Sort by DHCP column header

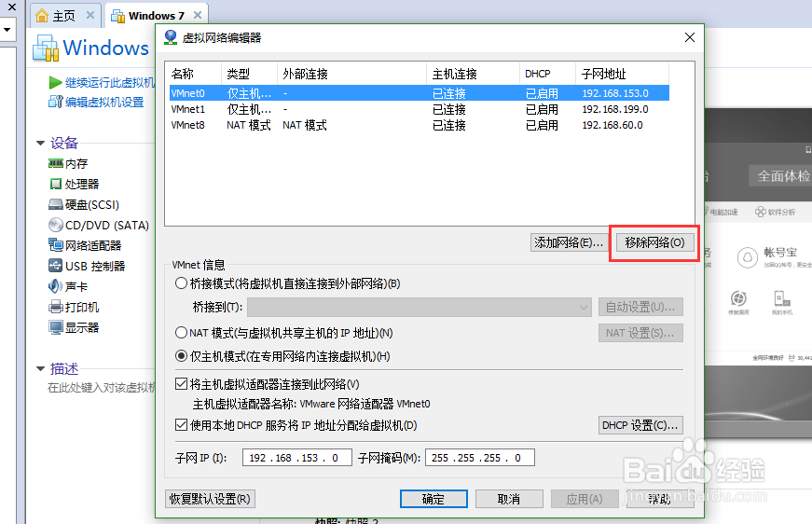coord(547,74)
